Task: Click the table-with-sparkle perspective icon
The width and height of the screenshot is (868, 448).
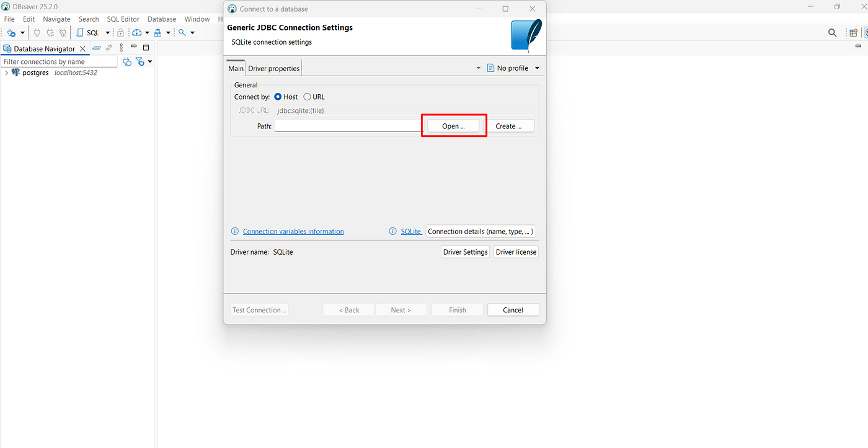Action: pos(854,33)
